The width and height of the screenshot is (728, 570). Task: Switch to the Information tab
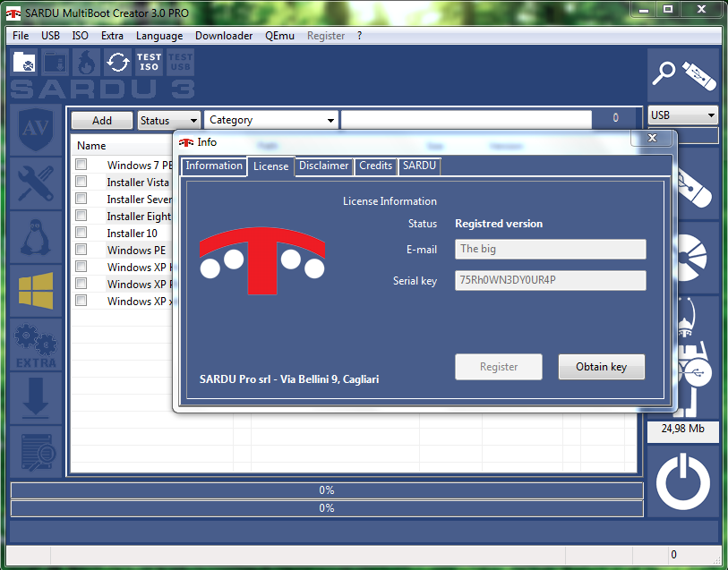click(x=214, y=166)
